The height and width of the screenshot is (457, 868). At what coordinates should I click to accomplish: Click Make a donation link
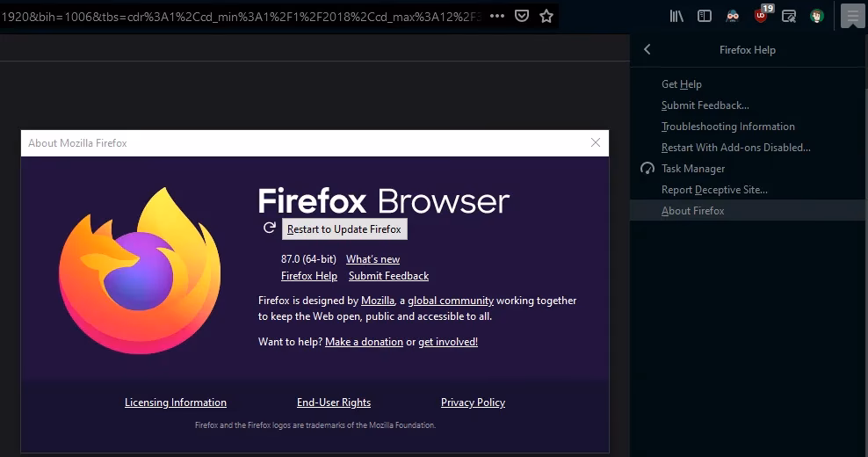[x=364, y=342]
